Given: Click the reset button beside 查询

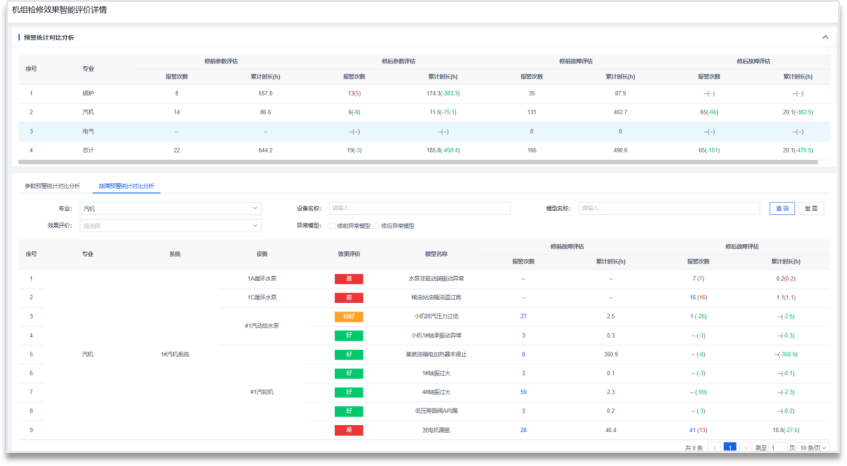Looking at the screenshot, I should (811, 208).
